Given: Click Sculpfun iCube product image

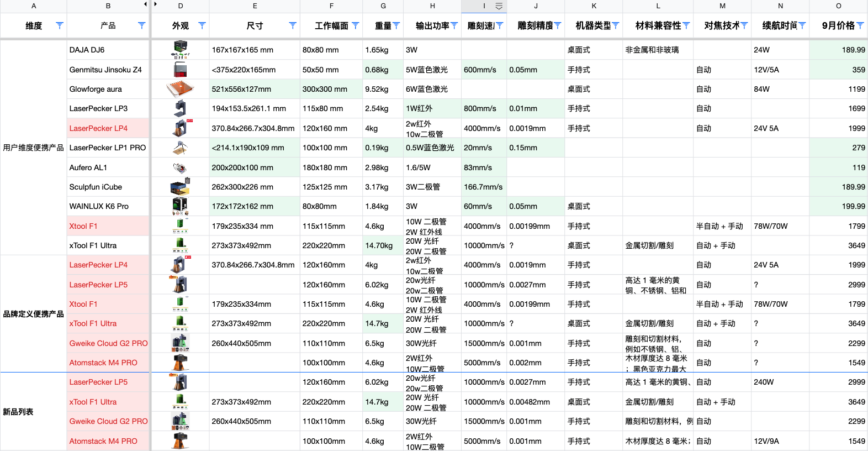Looking at the screenshot, I should point(180,186).
